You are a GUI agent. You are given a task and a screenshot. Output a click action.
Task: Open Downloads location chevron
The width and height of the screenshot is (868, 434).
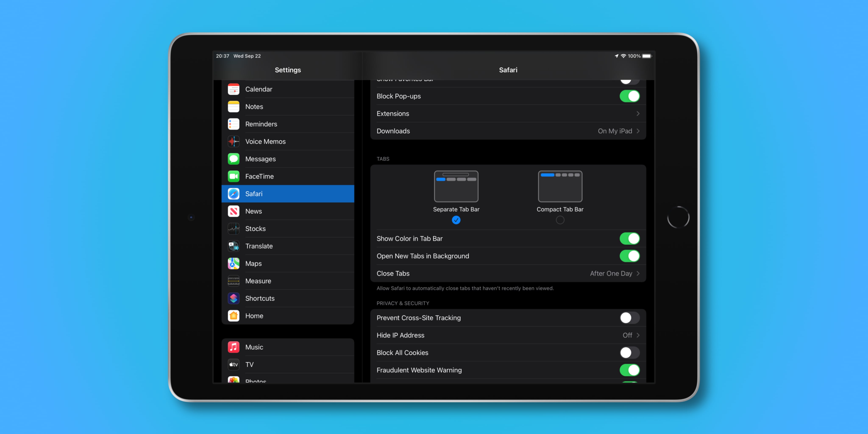(x=638, y=131)
